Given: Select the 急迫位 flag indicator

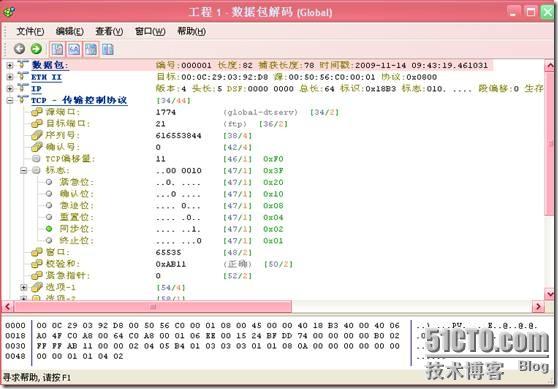Looking at the screenshot, I should pyautogui.click(x=49, y=205).
